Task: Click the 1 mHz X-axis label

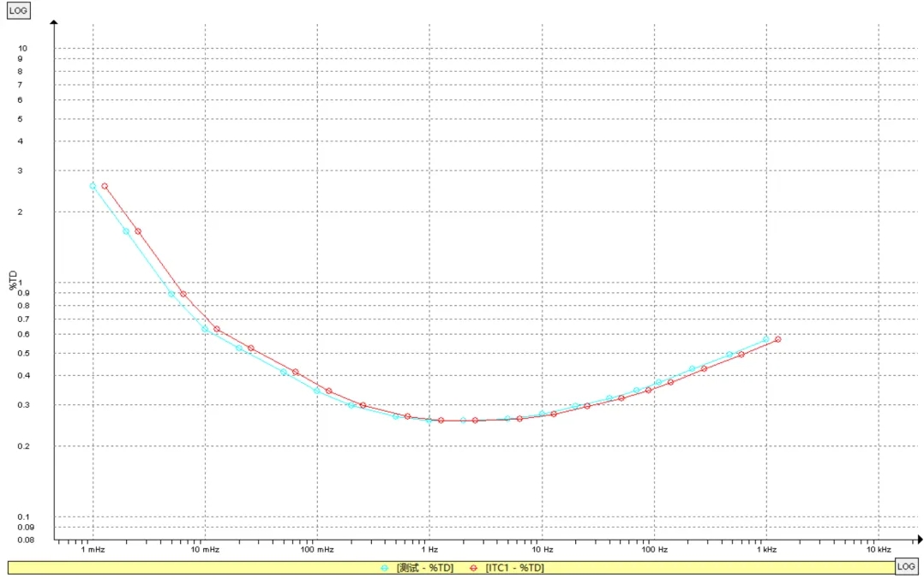Action: point(92,551)
